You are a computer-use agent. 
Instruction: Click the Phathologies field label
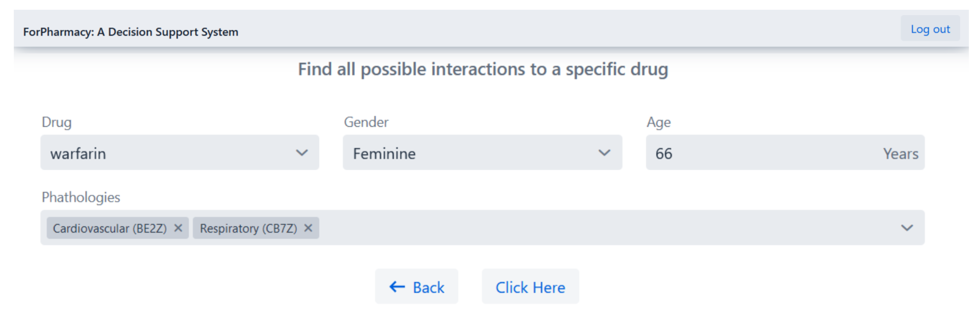tap(80, 197)
